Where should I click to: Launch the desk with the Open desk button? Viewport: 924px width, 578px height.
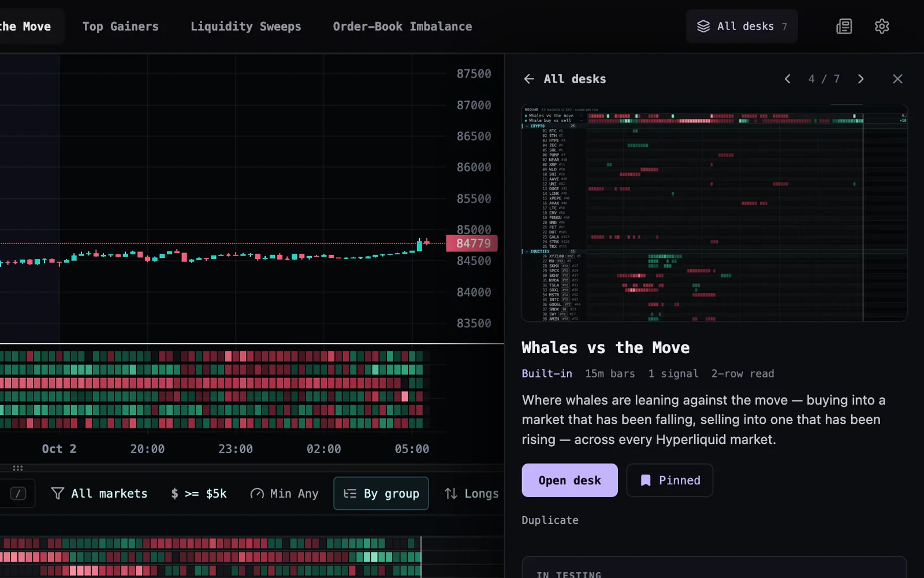569,480
